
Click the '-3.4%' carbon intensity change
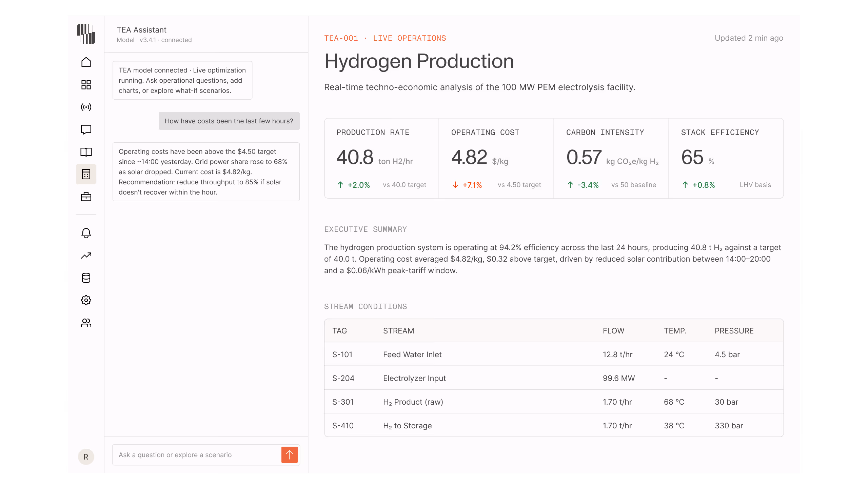[x=588, y=185]
